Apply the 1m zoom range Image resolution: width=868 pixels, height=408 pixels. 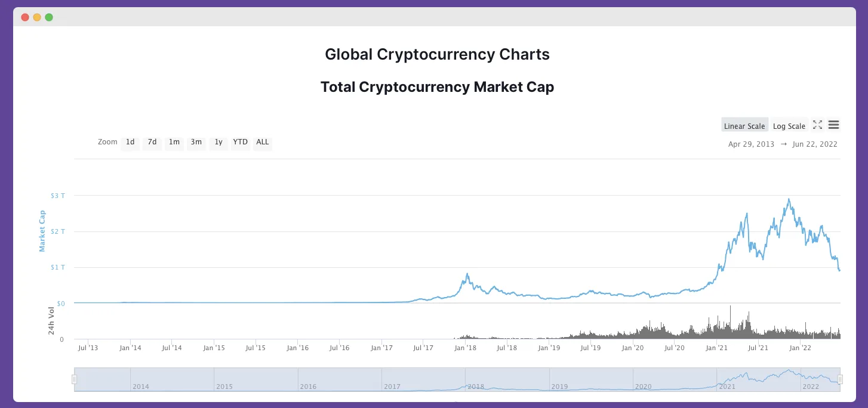(x=174, y=143)
